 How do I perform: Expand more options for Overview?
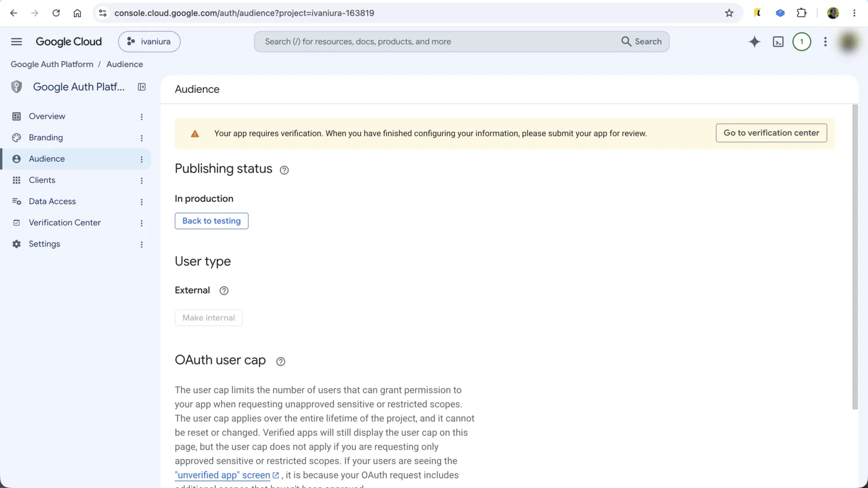click(x=142, y=117)
